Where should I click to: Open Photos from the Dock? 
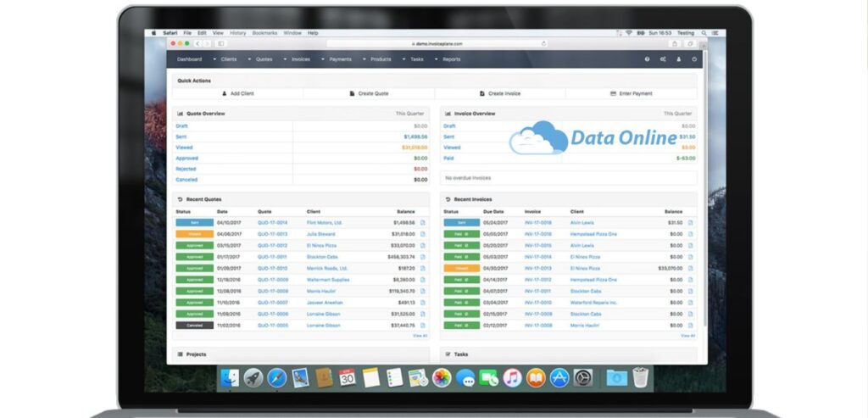(442, 378)
